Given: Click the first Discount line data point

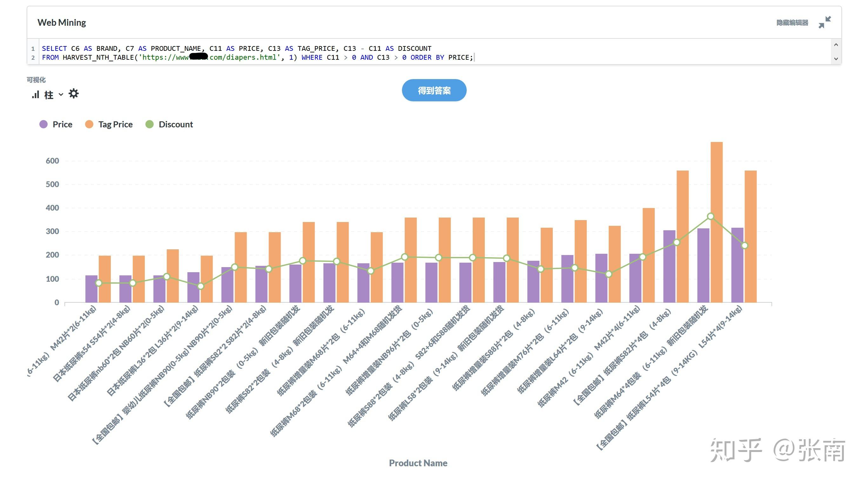Looking at the screenshot, I should (x=98, y=283).
